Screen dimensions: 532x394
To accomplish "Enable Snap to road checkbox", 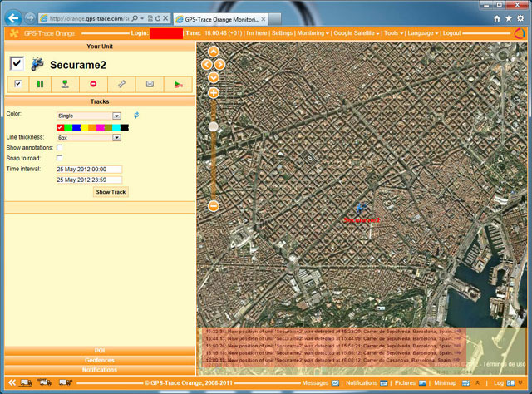I will click(59, 158).
